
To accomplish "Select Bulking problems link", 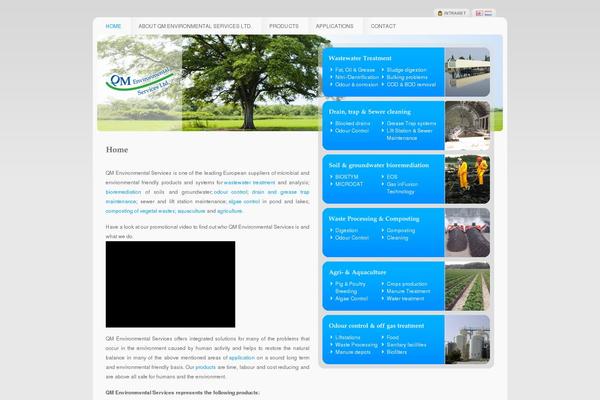I will coord(407,77).
